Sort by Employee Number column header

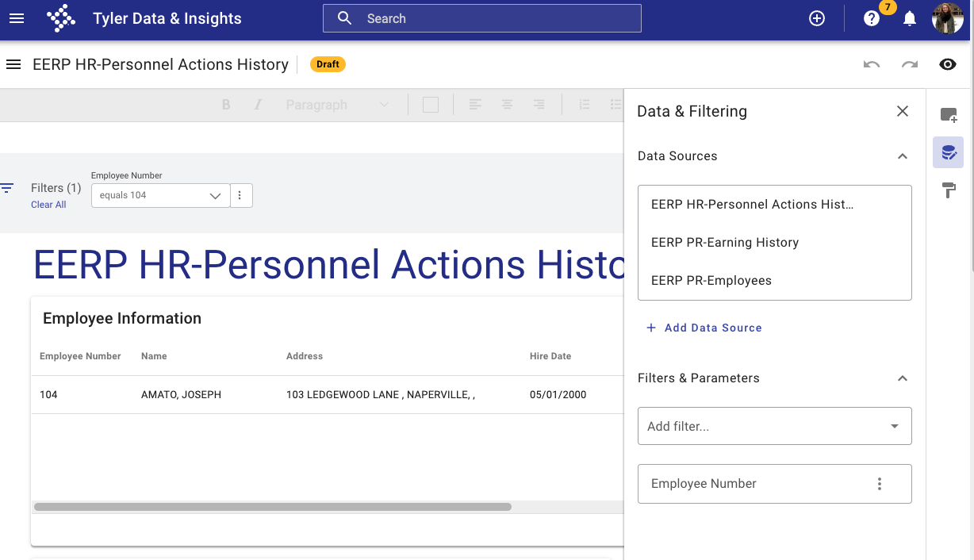pos(80,356)
